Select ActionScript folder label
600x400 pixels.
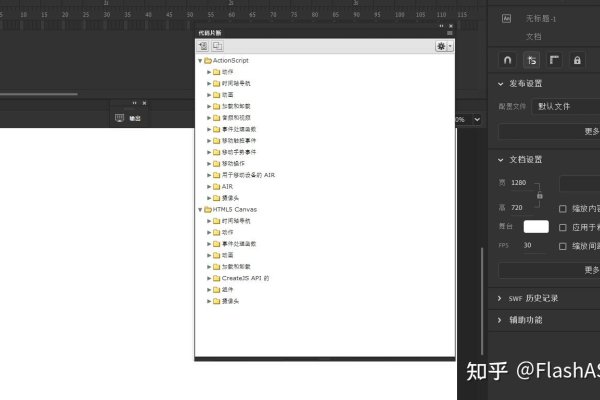click(x=231, y=60)
